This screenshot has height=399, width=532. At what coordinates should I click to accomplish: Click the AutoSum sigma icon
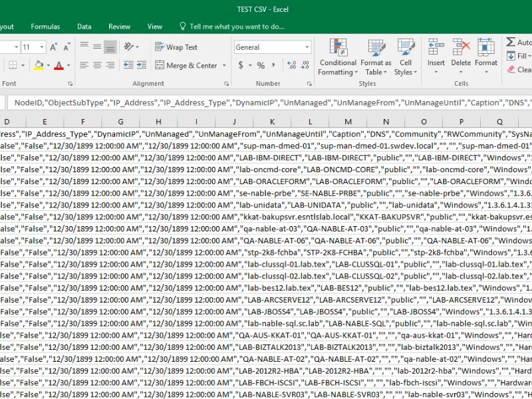(511, 42)
